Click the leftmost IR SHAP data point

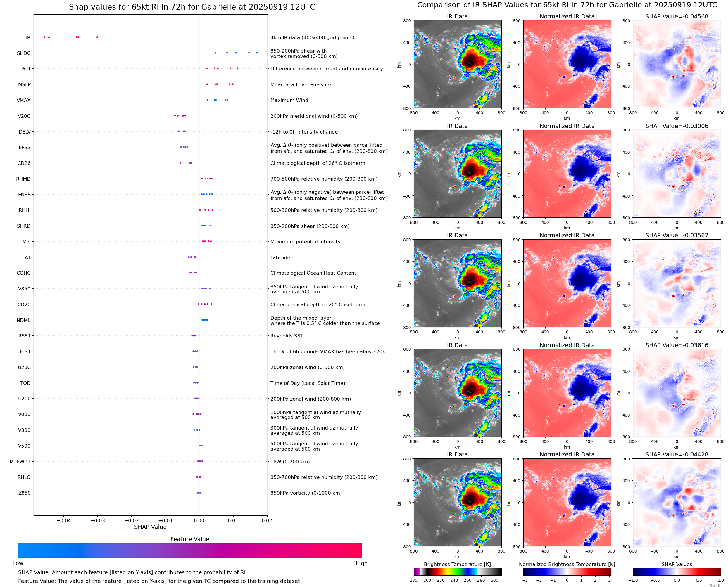click(44, 37)
